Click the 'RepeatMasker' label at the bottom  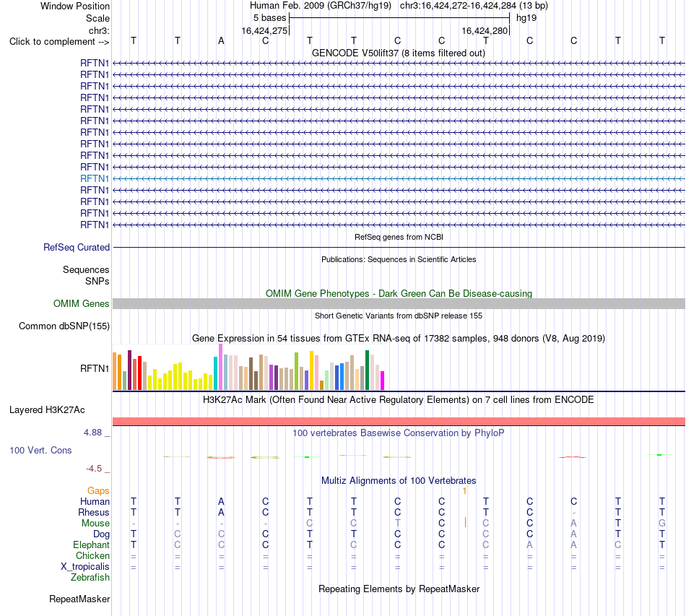79,599
